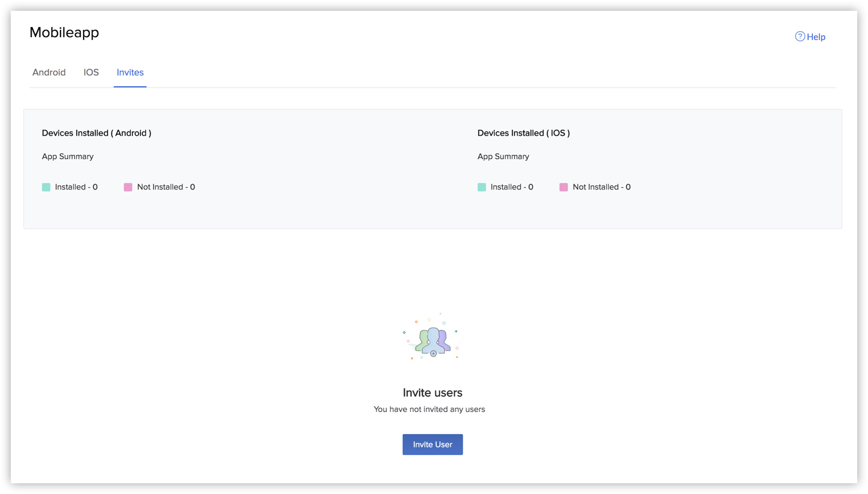Open the Help link
The height and width of the screenshot is (494, 868).
coord(816,37)
